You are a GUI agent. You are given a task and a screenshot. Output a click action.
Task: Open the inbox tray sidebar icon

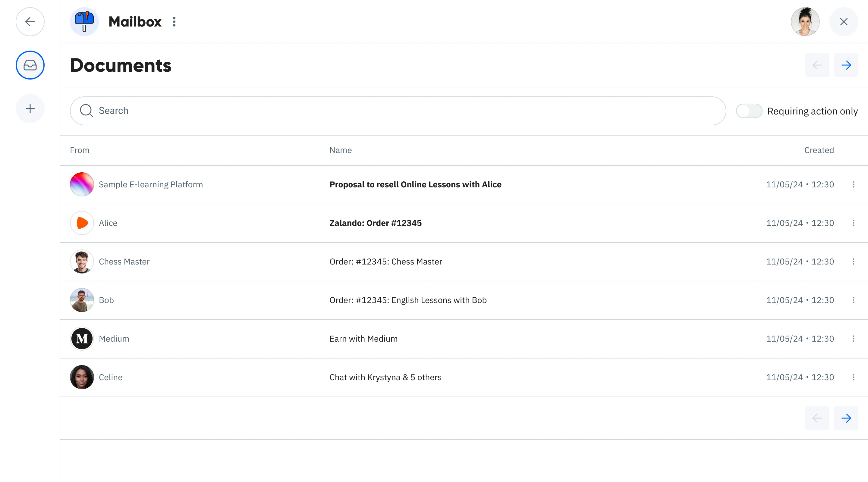point(30,65)
